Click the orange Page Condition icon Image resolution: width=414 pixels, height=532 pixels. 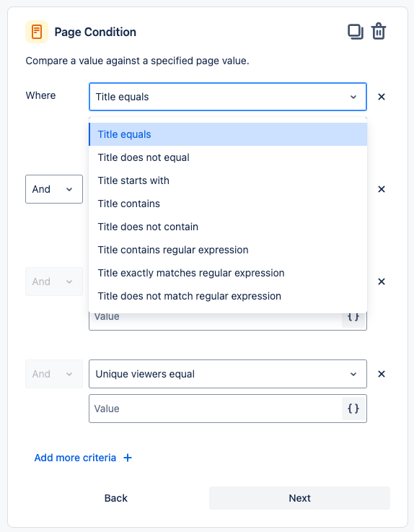point(37,32)
